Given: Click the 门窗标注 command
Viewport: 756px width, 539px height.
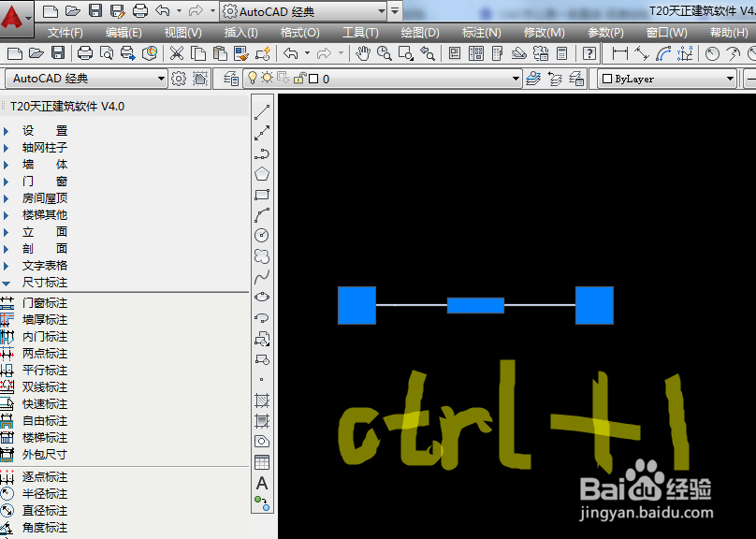Looking at the screenshot, I should 44,303.
